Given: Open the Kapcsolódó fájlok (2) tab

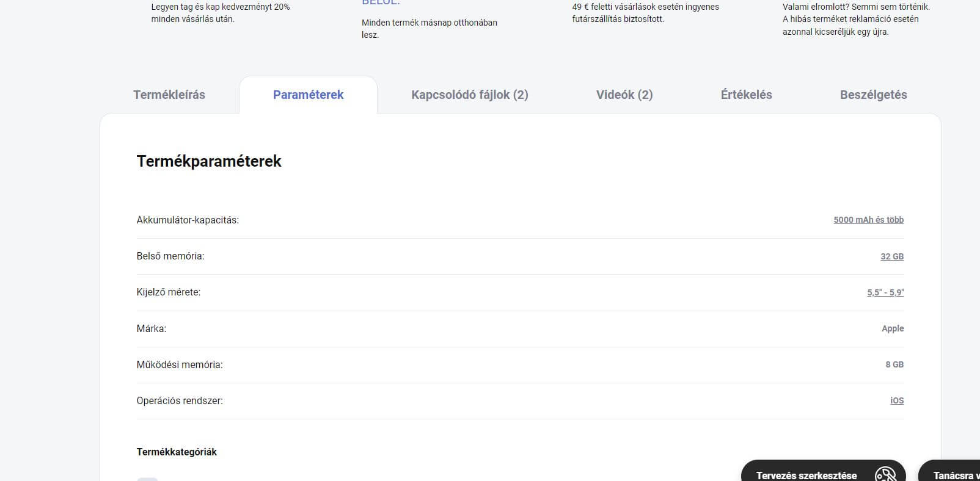Looking at the screenshot, I should click(x=469, y=95).
